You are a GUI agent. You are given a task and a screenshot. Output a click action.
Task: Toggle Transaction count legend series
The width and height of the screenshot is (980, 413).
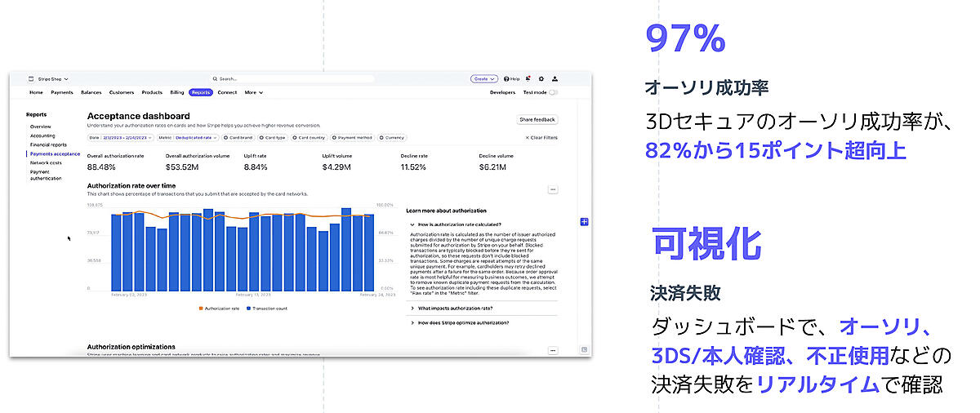click(x=268, y=309)
